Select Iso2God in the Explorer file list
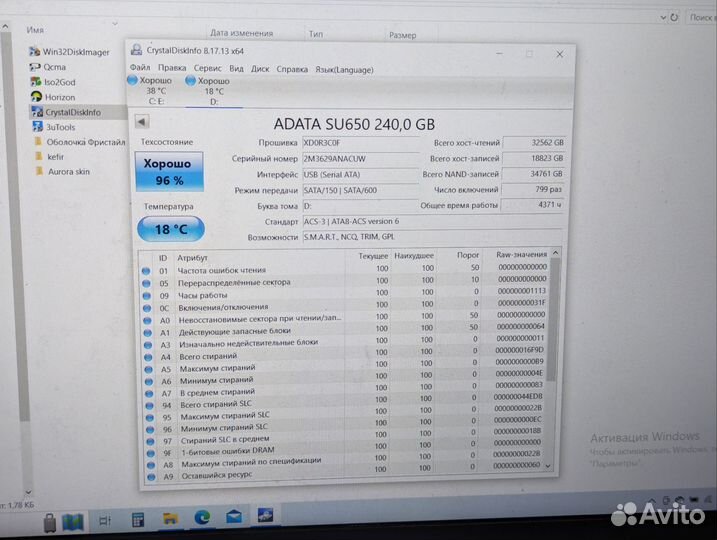Image resolution: width=717 pixels, height=540 pixels. click(x=53, y=82)
